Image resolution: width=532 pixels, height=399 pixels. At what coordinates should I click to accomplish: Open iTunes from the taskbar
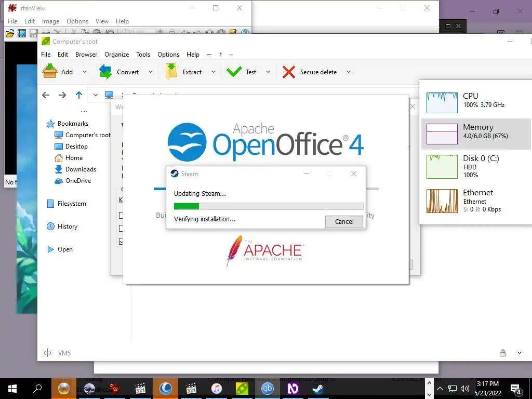(217, 389)
